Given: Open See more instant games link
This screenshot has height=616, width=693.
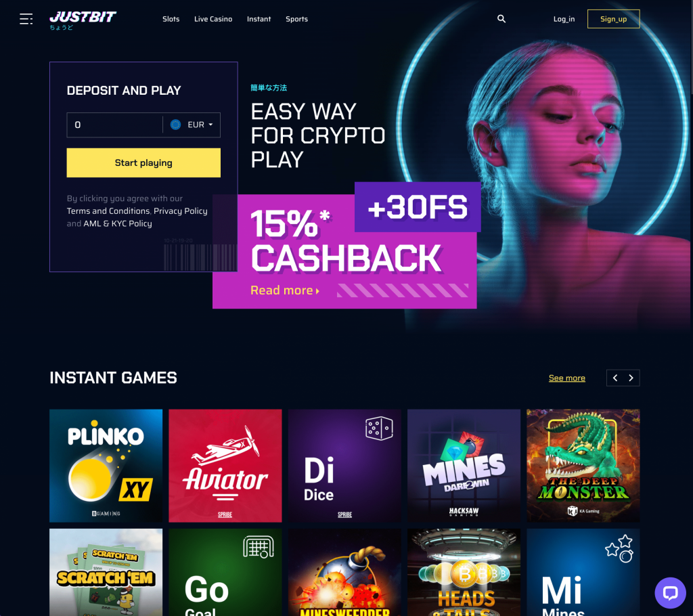Looking at the screenshot, I should pos(567,378).
